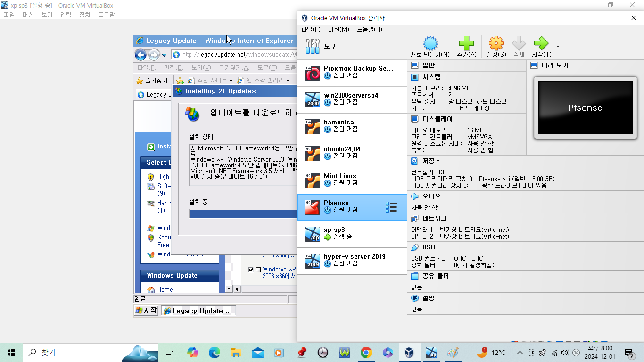Start the VM with 시작(T) arrow
This screenshot has width=644, height=362.
[x=541, y=43]
